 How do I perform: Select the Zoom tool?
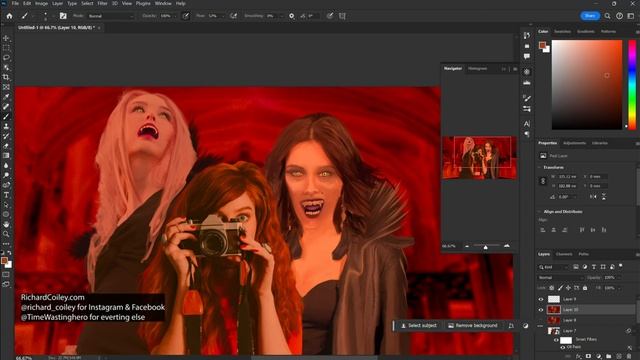click(x=6, y=234)
